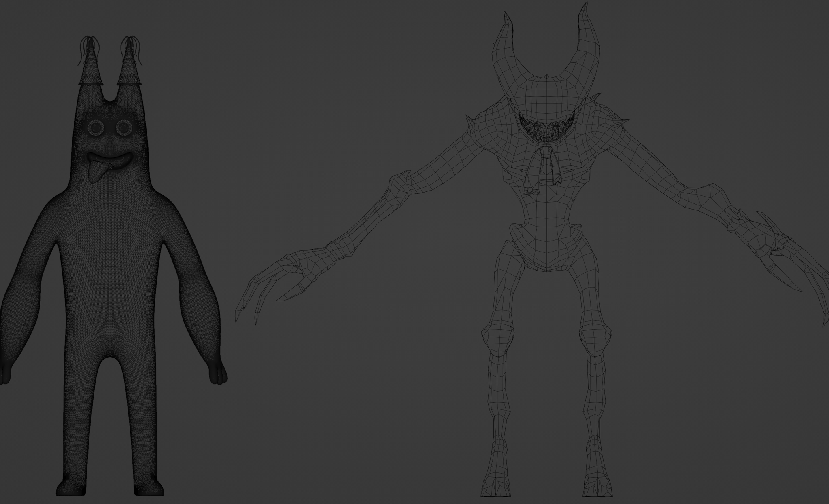The width and height of the screenshot is (829, 504).
Task: Click the left character's left foot
Action: (x=72, y=487)
